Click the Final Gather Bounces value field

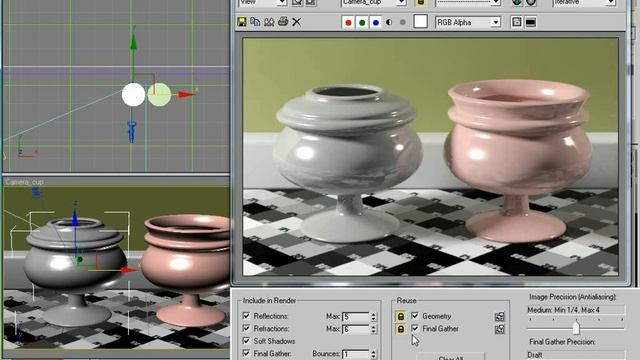point(356,354)
